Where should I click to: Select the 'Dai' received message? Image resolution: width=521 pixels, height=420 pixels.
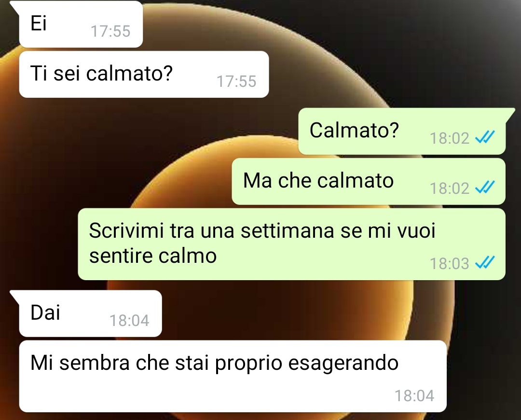90,313
